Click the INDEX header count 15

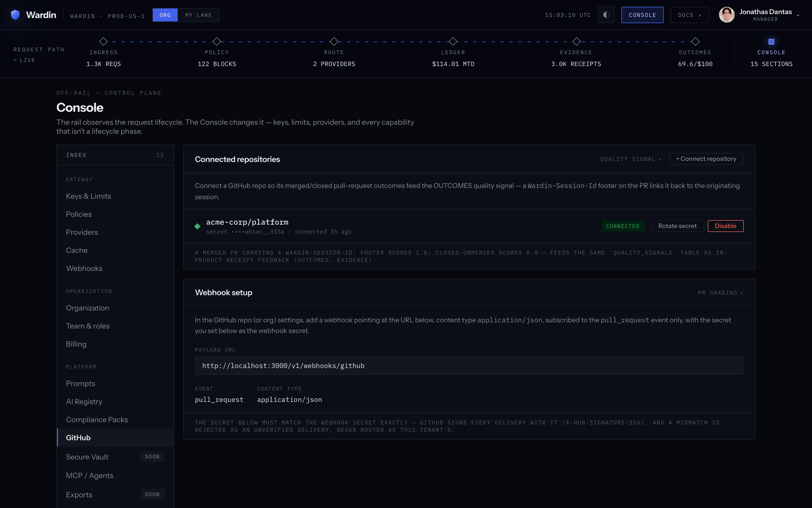(x=160, y=155)
